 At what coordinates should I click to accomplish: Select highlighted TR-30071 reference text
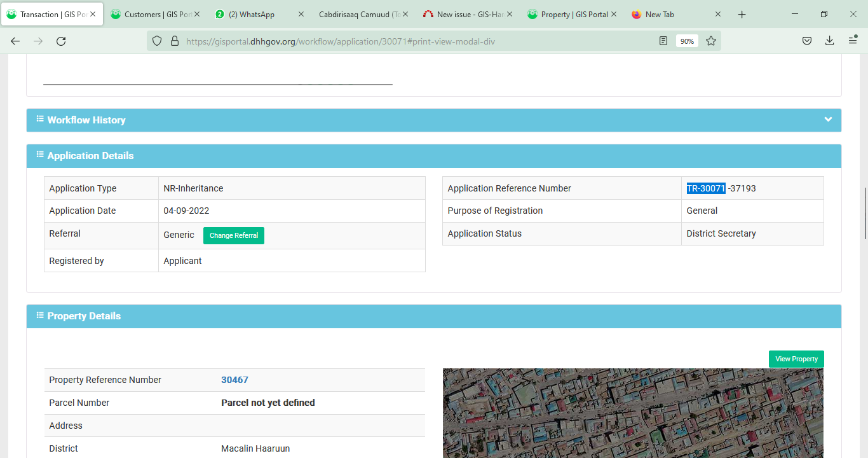point(706,188)
